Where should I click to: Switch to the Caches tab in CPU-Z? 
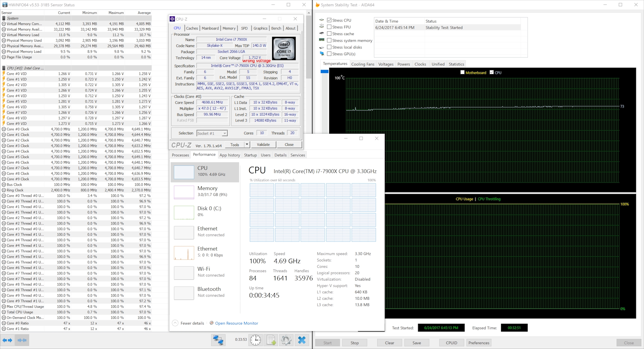(x=192, y=28)
